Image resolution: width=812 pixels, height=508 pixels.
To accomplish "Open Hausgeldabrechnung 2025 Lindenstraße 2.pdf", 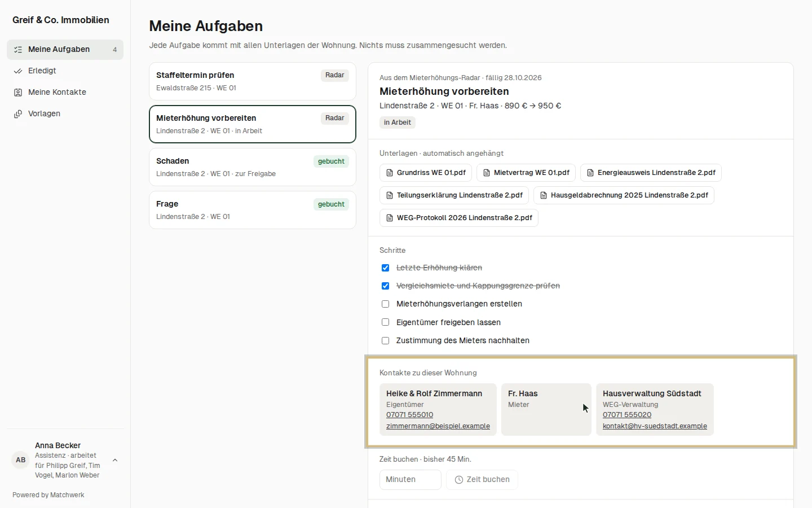I will (624, 195).
